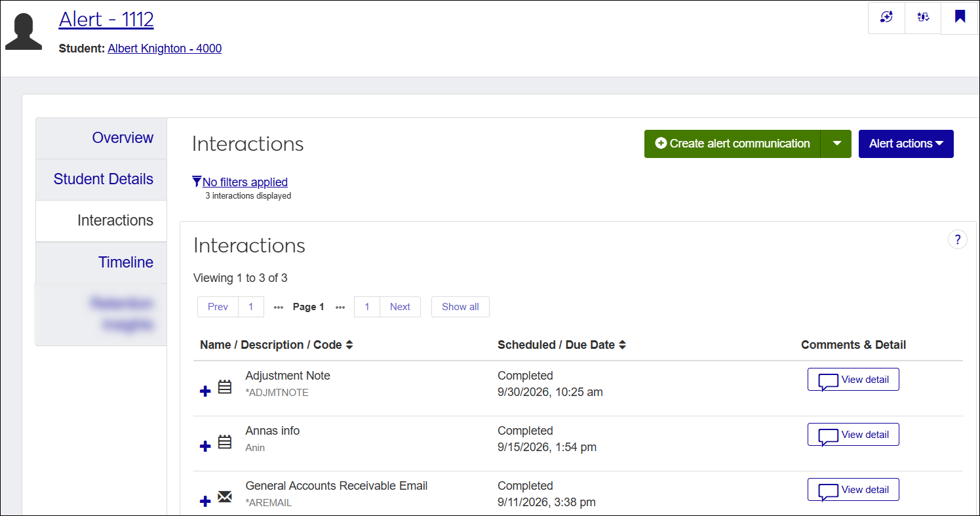980x516 pixels.
Task: Open Albert Knighton - 4000 student link
Action: click(x=165, y=48)
